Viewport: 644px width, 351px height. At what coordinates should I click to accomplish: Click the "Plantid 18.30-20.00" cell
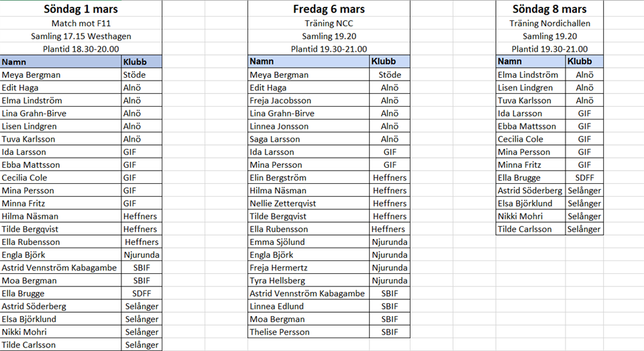coord(80,49)
